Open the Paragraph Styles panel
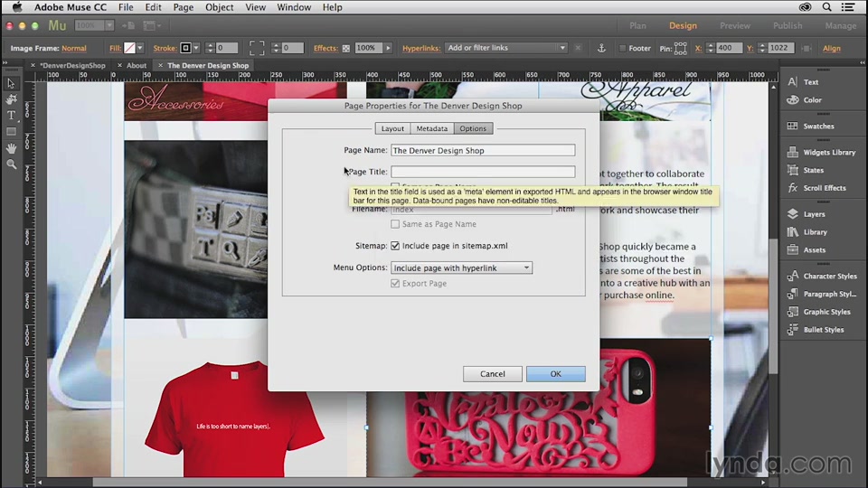 click(823, 295)
